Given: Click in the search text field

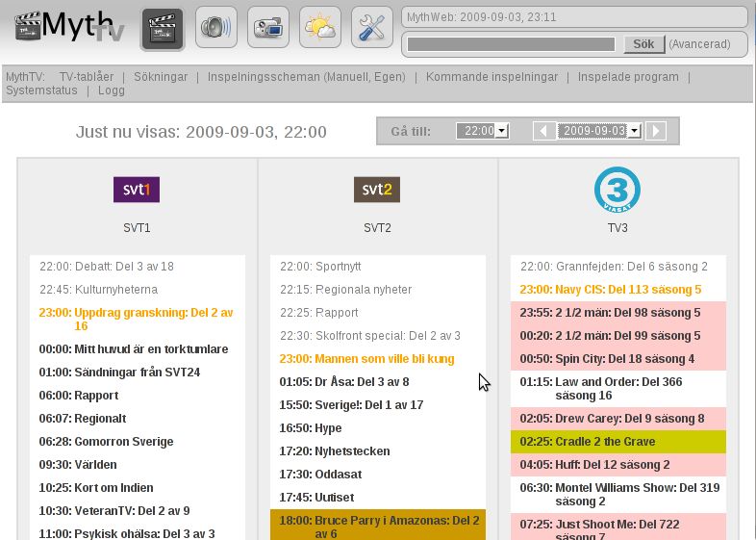Looking at the screenshot, I should tap(511, 44).
